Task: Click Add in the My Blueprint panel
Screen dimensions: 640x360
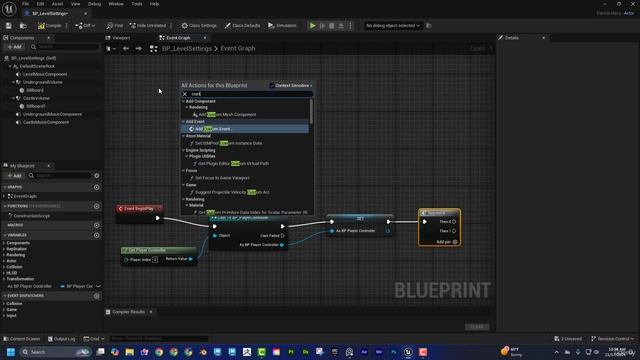Action: (14, 176)
